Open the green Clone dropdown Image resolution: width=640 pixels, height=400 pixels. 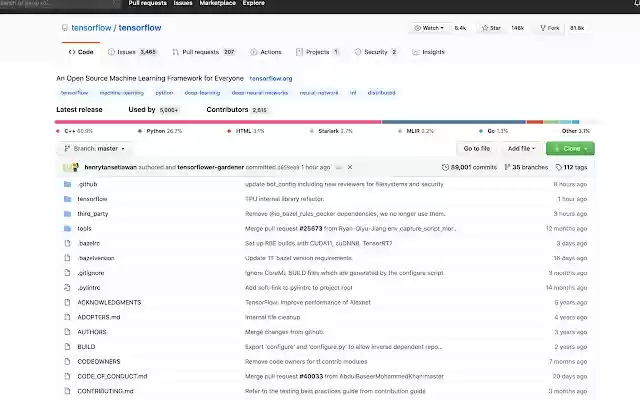[570, 149]
